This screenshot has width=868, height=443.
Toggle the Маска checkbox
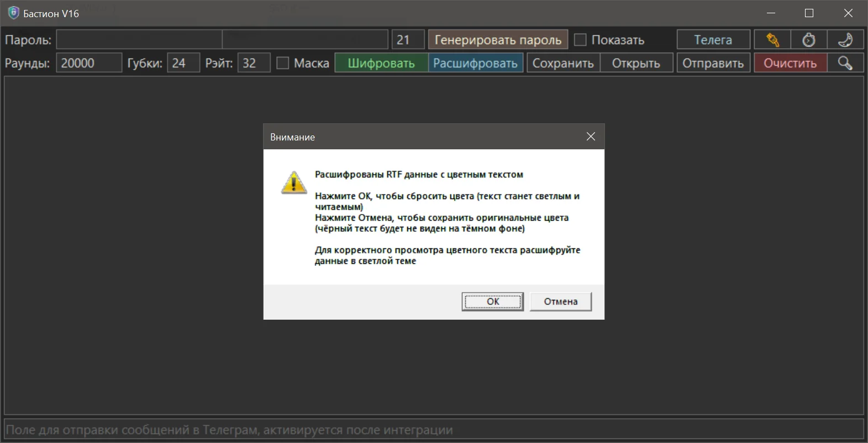[x=283, y=63]
